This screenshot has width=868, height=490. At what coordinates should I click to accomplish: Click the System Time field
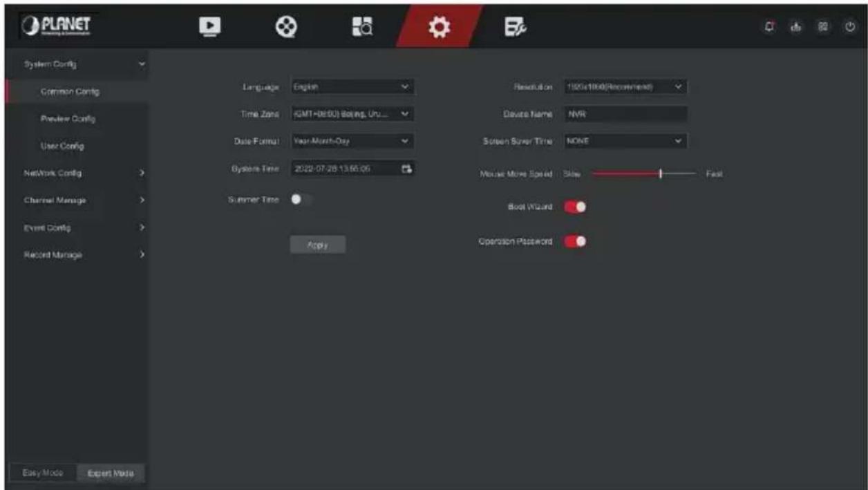[x=352, y=169]
